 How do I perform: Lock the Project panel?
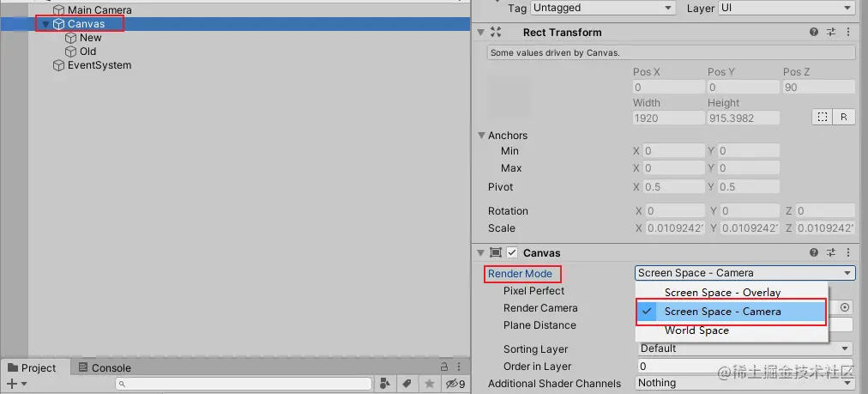(x=444, y=367)
